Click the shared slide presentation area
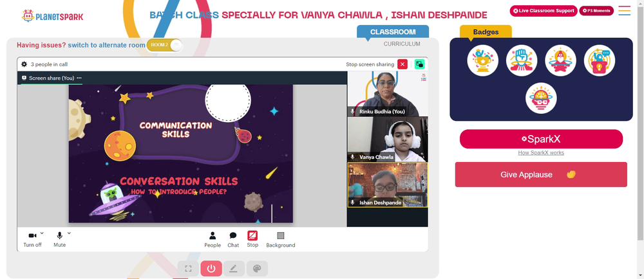Viewport: 644px width, 279px height. [181, 154]
